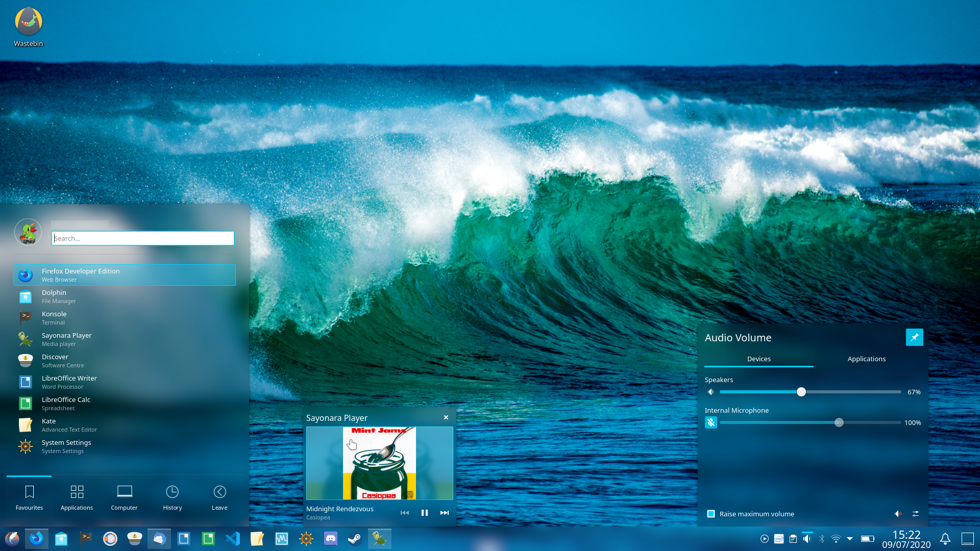
Task: Click the Show Desktop button in panel
Action: pos(968,539)
